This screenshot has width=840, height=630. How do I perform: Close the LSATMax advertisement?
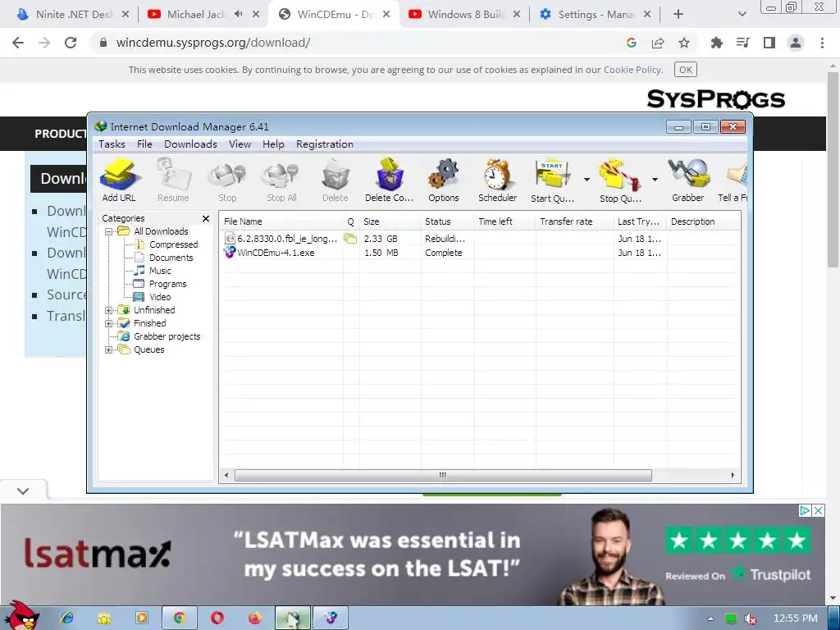point(818,510)
